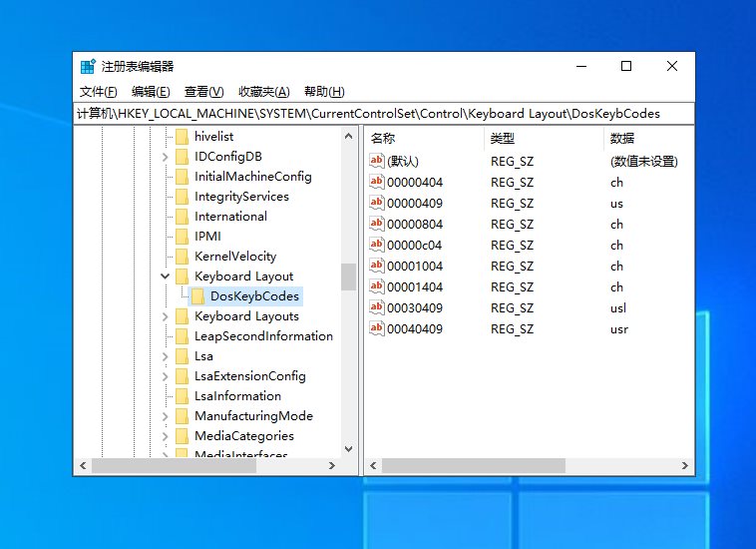Image resolution: width=756 pixels, height=549 pixels.
Task: Open the 文件(F) menu
Action: tap(98, 92)
